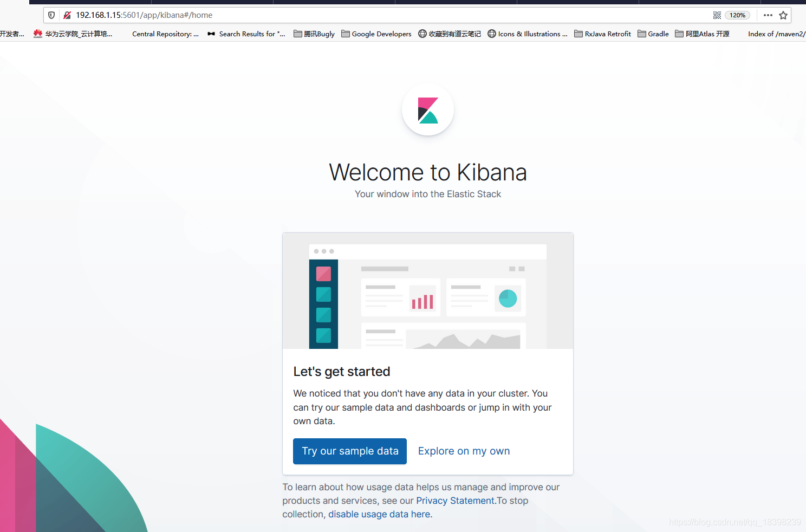Viewport: 806px width, 532px height.
Task: Open the 阿里Atlas 开源 bookmark folder
Action: [x=702, y=34]
